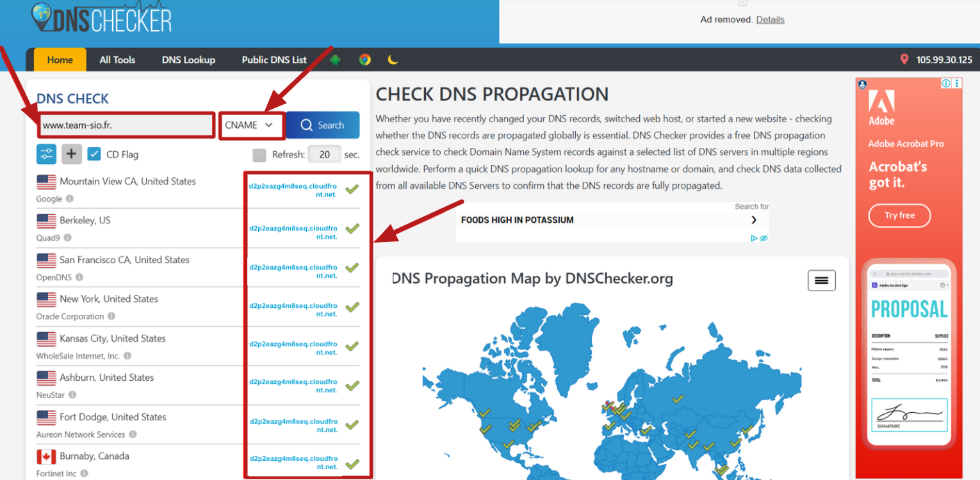Click Berkeley result green checkmark
Screen dimensions: 980x480
[352, 228]
